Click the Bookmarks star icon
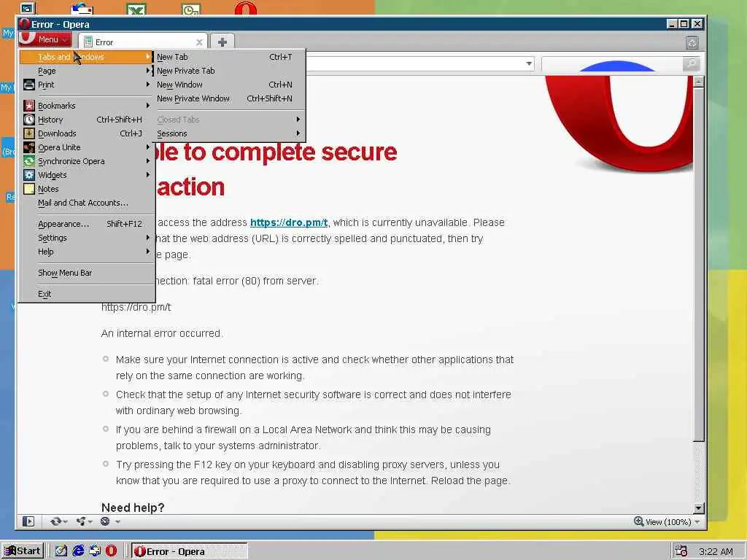The height and width of the screenshot is (560, 747). (x=29, y=106)
